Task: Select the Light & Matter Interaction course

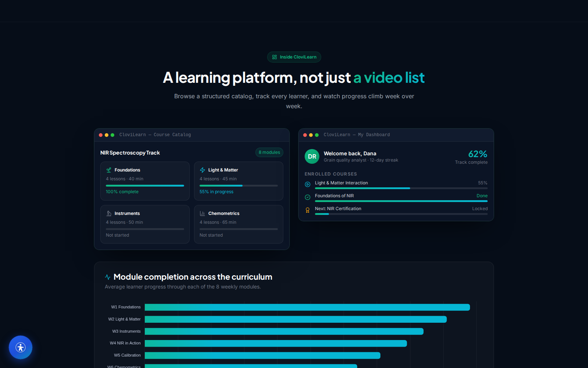Action: [396, 185]
